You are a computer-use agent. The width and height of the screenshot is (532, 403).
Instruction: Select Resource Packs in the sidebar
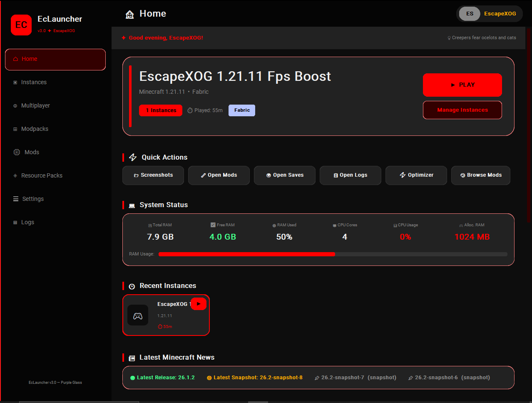pyautogui.click(x=55, y=176)
